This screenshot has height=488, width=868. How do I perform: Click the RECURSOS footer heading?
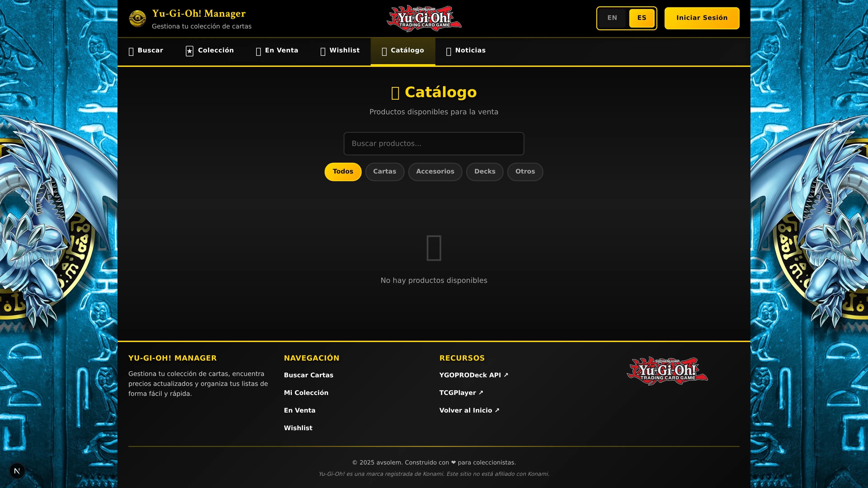tap(462, 358)
